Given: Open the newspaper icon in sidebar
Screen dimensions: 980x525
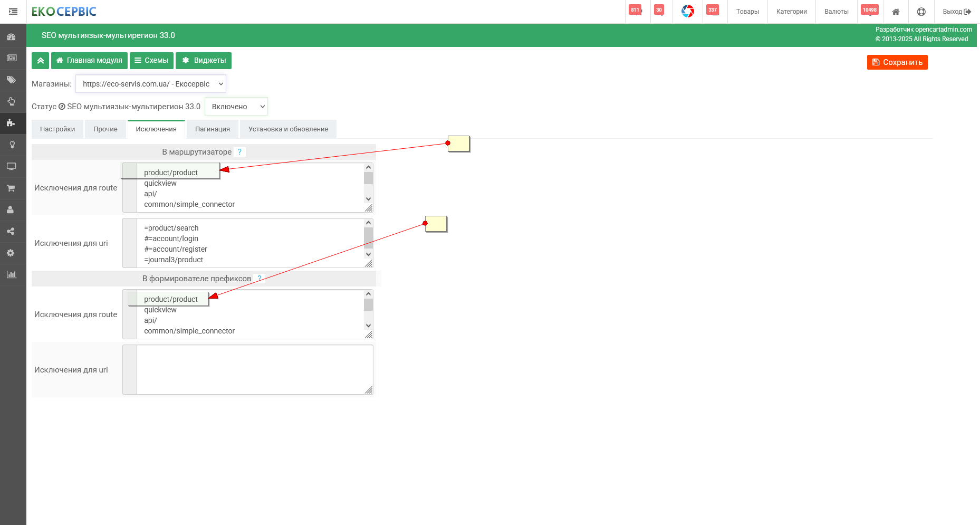Looking at the screenshot, I should tap(11, 58).
